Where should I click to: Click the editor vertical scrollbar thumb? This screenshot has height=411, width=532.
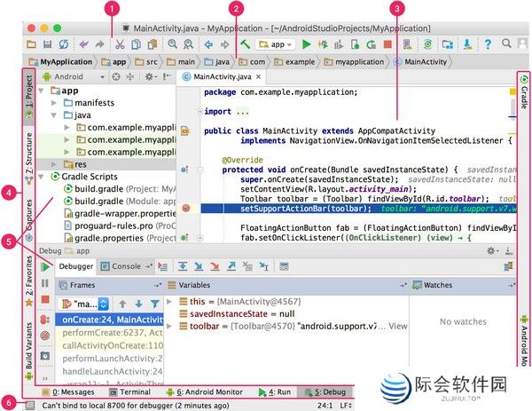pos(512,108)
